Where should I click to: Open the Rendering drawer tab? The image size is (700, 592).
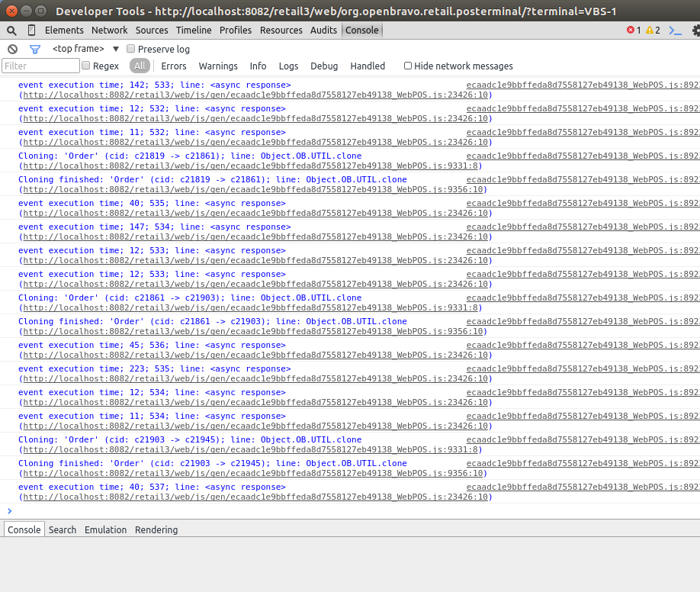pyautogui.click(x=156, y=530)
